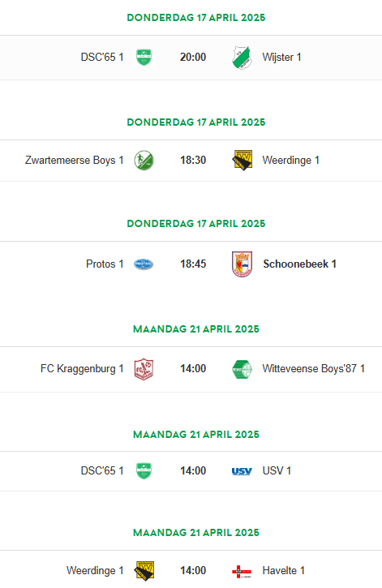This screenshot has width=382, height=588.
Task: Select the Havelte red cross logo
Action: (x=242, y=571)
